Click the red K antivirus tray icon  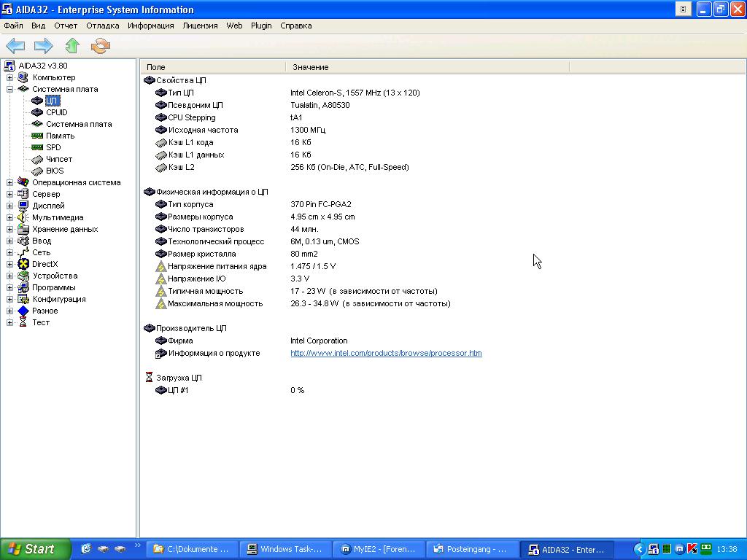click(x=692, y=549)
